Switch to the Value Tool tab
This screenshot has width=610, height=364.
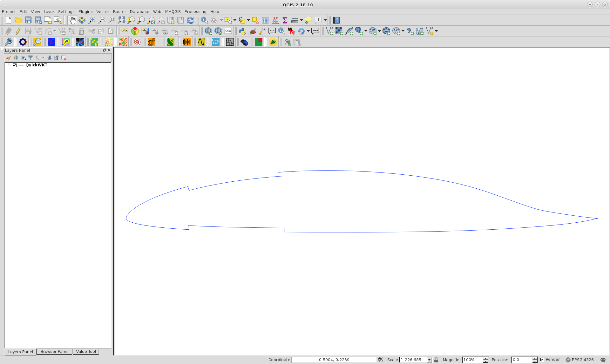[86, 352]
